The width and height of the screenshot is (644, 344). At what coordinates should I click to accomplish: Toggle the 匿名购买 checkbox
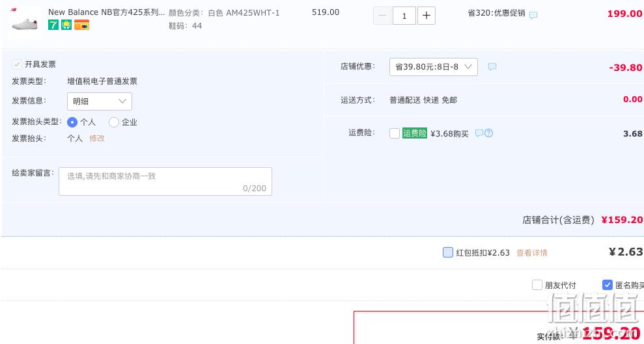pos(607,285)
